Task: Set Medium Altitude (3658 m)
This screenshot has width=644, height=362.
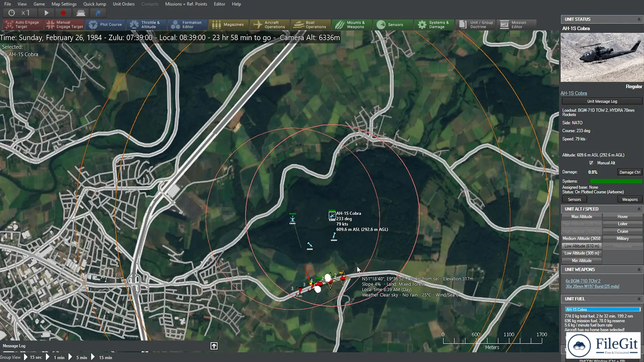Action: point(582,239)
